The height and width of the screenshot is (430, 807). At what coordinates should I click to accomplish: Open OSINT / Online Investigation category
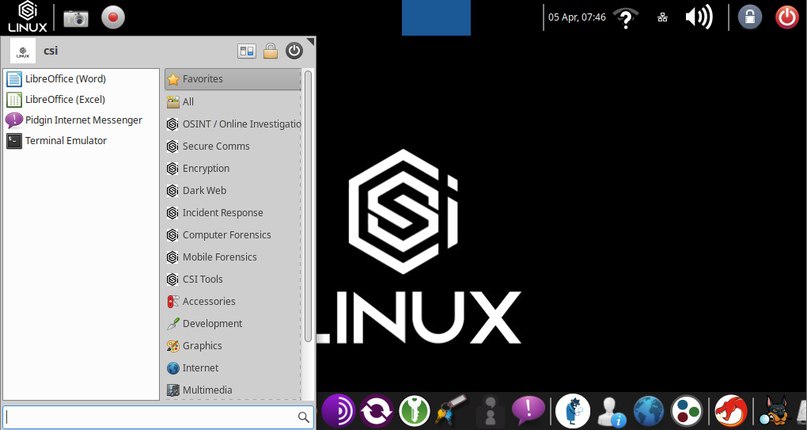[233, 124]
